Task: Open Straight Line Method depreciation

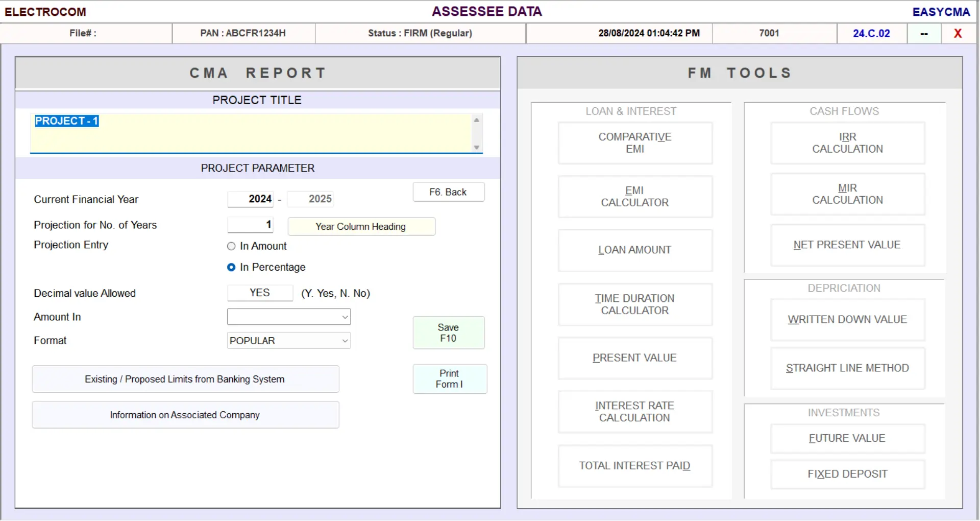Action: [847, 368]
